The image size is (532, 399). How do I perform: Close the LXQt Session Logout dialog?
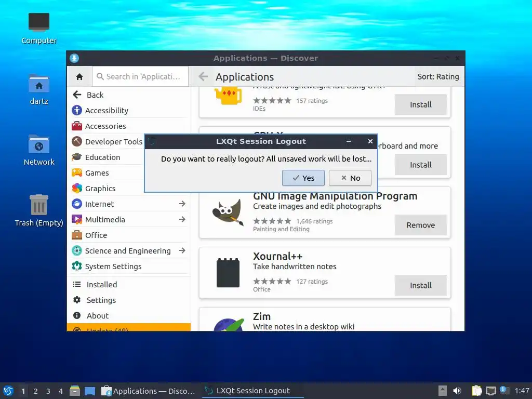point(370,141)
